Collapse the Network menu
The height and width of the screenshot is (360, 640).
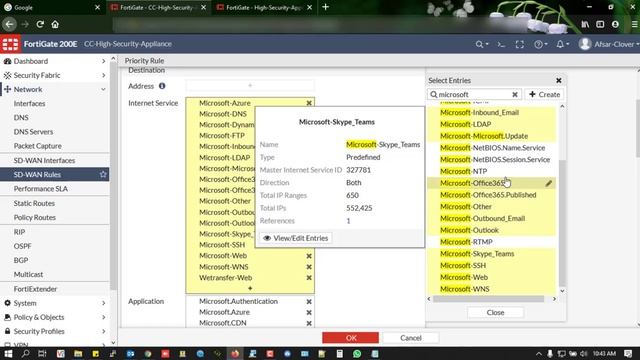point(55,89)
